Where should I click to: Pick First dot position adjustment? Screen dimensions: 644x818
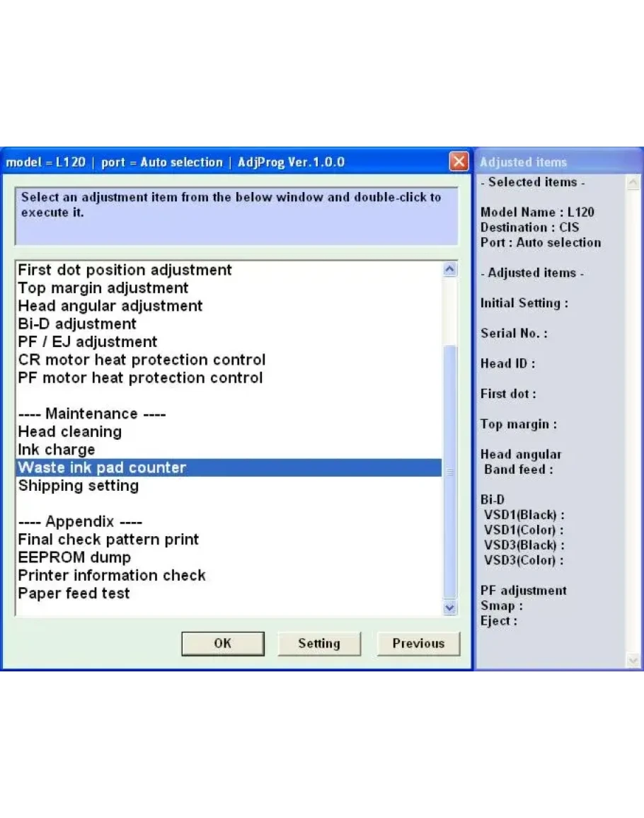point(125,270)
